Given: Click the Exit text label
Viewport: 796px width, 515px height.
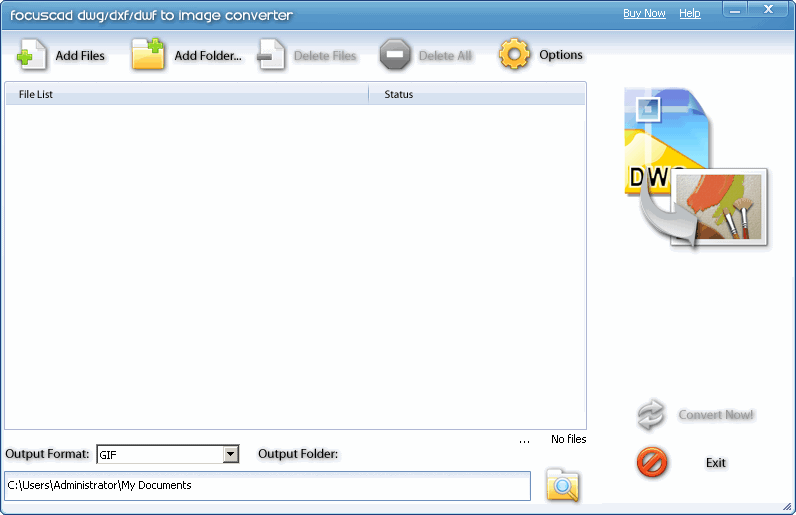Looking at the screenshot, I should click(716, 463).
